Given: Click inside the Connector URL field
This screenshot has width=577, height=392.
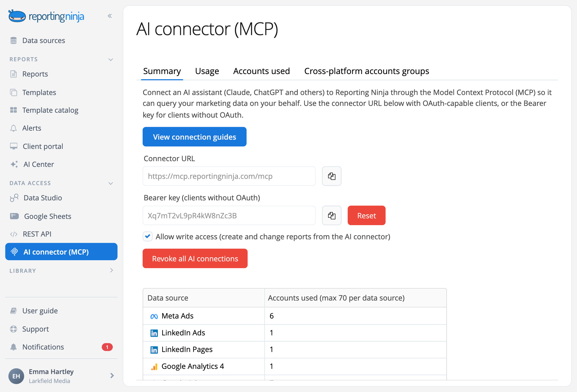Looking at the screenshot, I should (x=229, y=176).
